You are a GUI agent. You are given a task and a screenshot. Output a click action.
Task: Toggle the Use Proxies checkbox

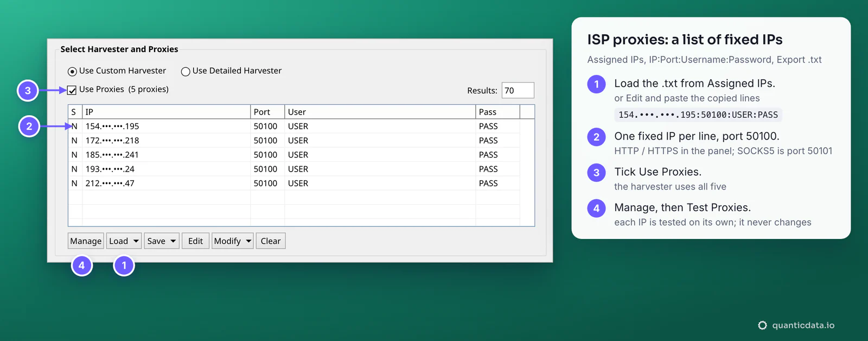[72, 90]
